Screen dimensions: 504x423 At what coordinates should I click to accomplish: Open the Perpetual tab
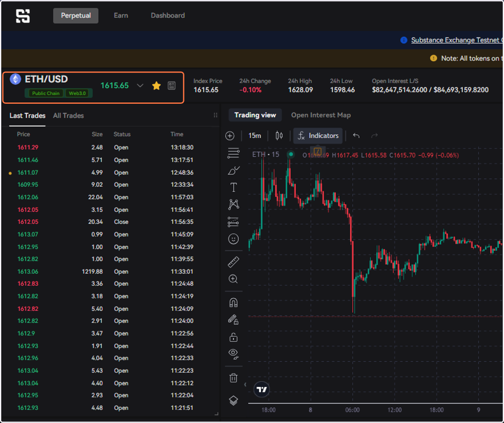click(x=76, y=16)
